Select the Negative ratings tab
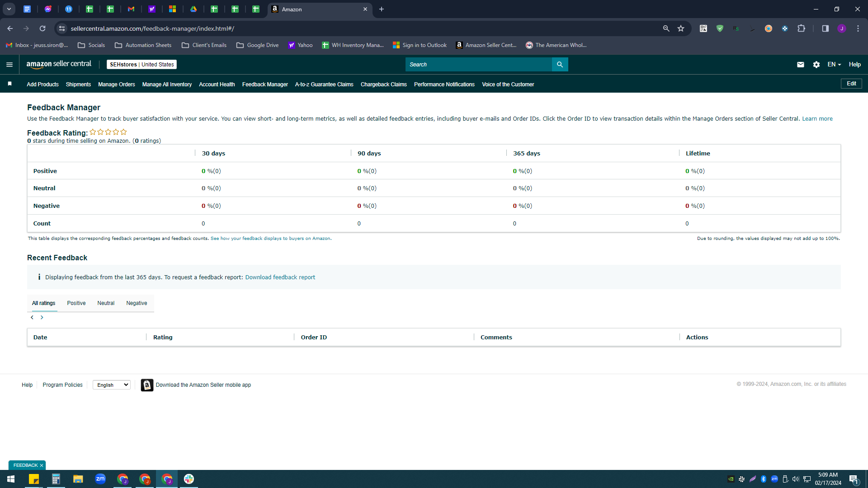868x488 pixels. 137,303
